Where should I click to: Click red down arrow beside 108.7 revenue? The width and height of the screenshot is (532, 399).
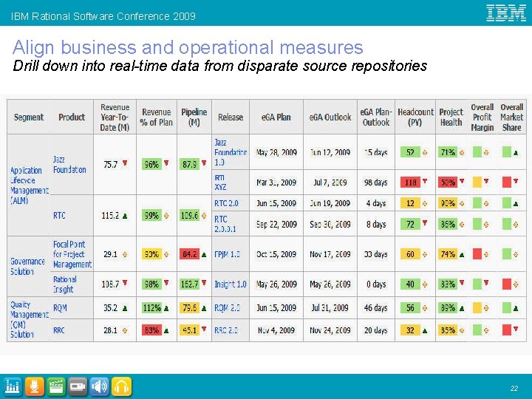[125, 282]
